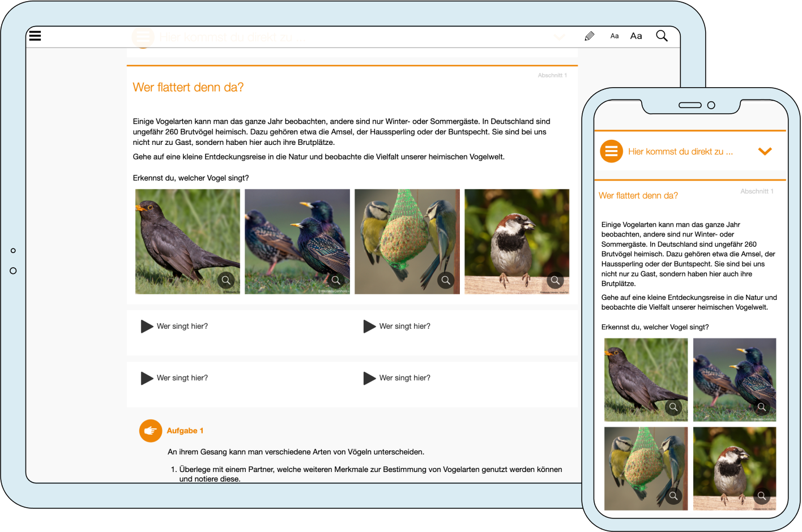Select the pencil annotation tool

pyautogui.click(x=589, y=36)
